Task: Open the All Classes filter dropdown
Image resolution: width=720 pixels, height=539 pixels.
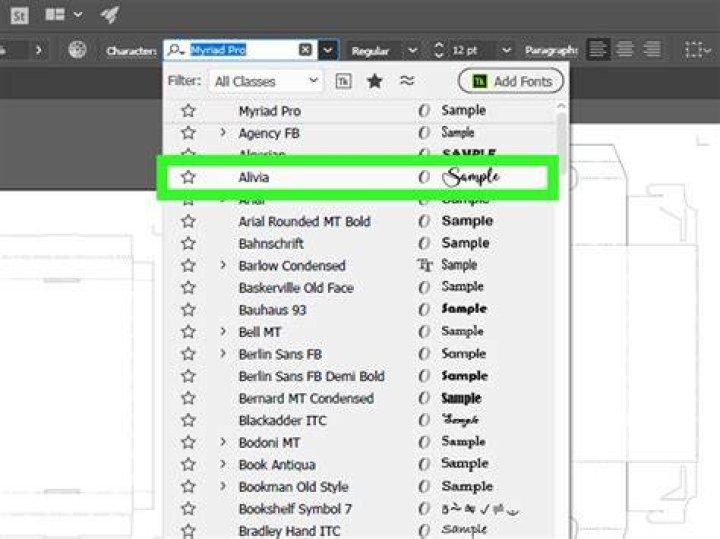Action: pyautogui.click(x=266, y=81)
